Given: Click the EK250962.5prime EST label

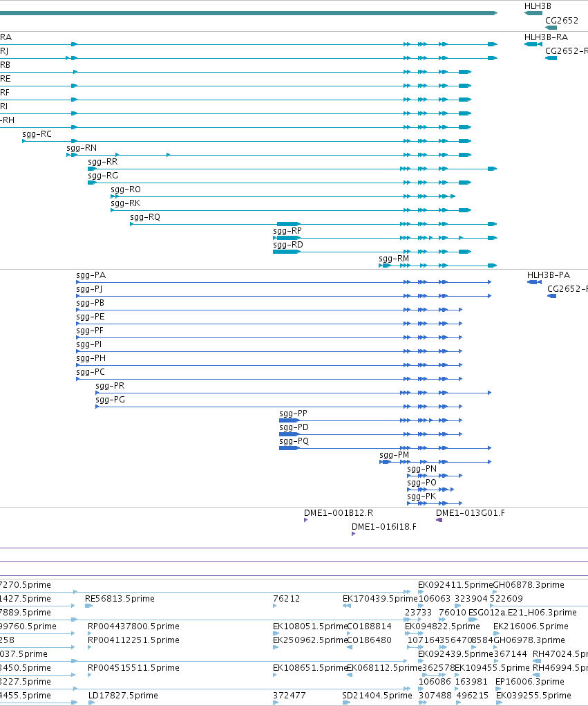Looking at the screenshot, I should (x=310, y=640).
